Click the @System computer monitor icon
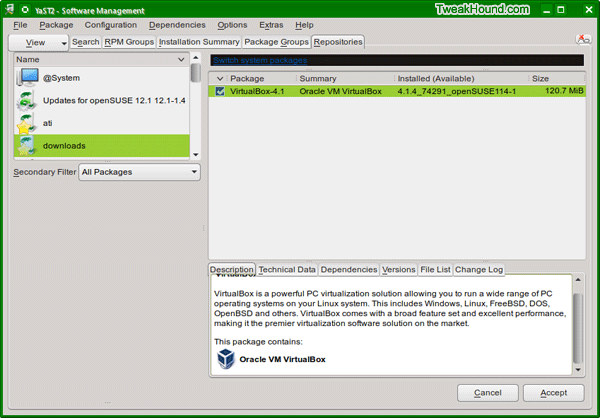This screenshot has width=600, height=418. pos(28,78)
